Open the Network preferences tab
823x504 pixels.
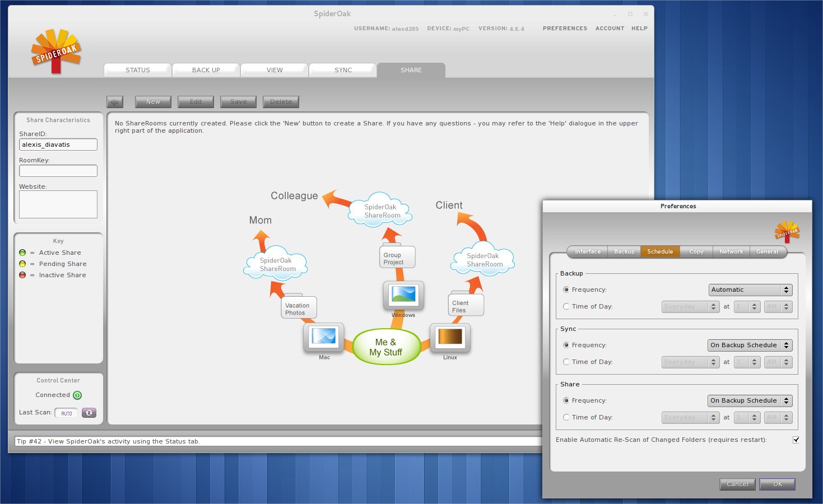(x=731, y=251)
